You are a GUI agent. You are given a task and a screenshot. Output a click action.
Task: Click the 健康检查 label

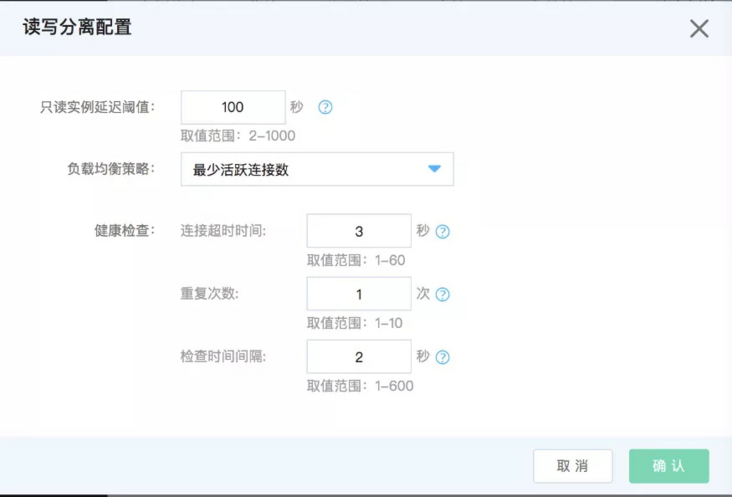pyautogui.click(x=124, y=231)
